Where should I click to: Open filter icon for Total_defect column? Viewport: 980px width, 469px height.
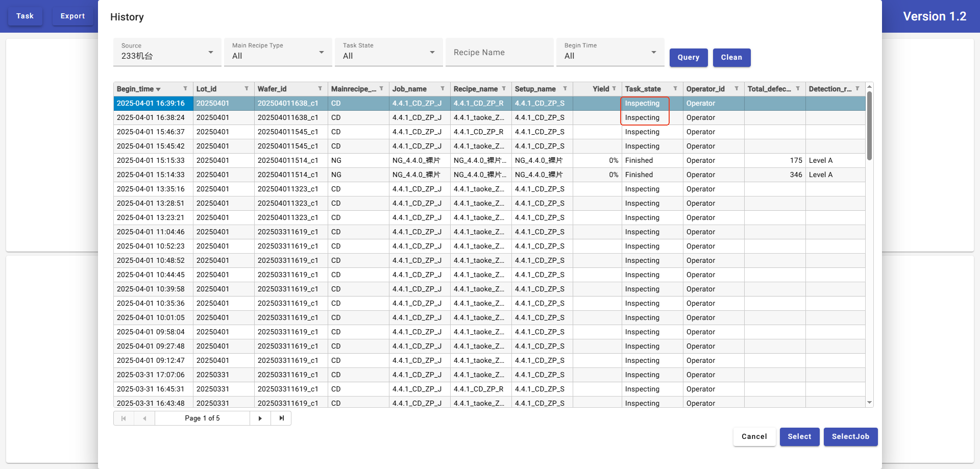(798, 89)
